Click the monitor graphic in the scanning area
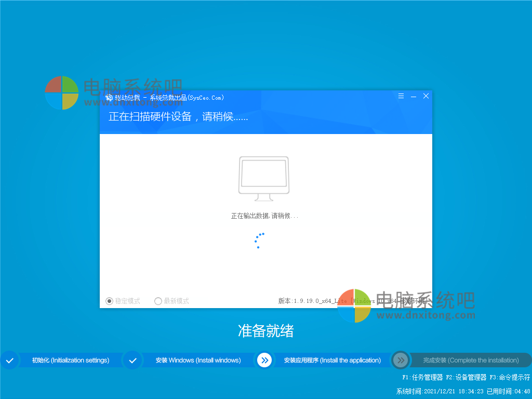Screen dimensions: 532x399 click(264, 177)
